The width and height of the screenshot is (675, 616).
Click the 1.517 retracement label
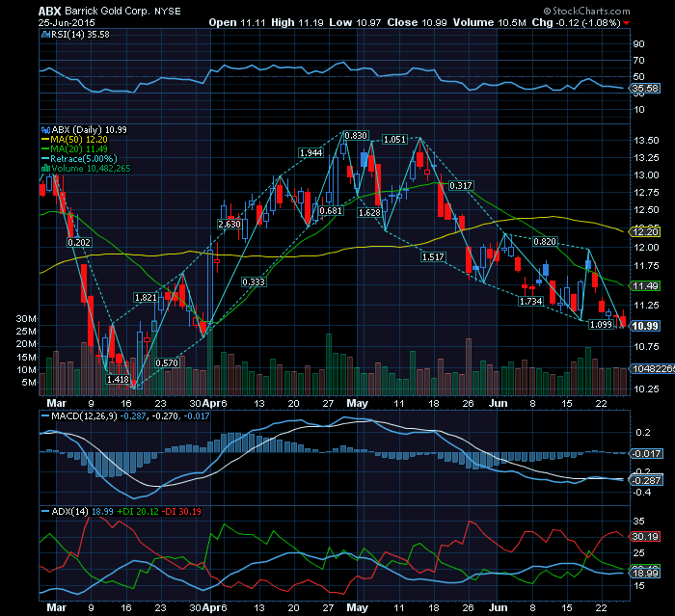pos(433,257)
